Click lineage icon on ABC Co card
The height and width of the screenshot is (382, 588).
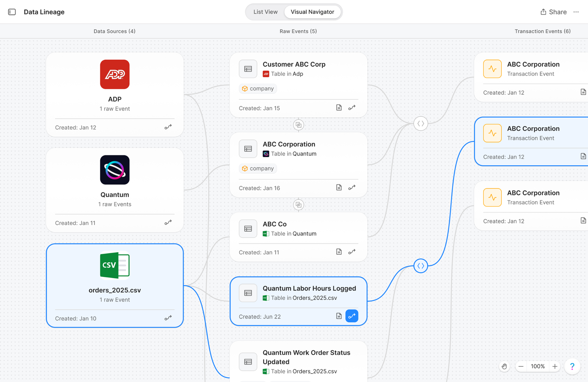352,252
